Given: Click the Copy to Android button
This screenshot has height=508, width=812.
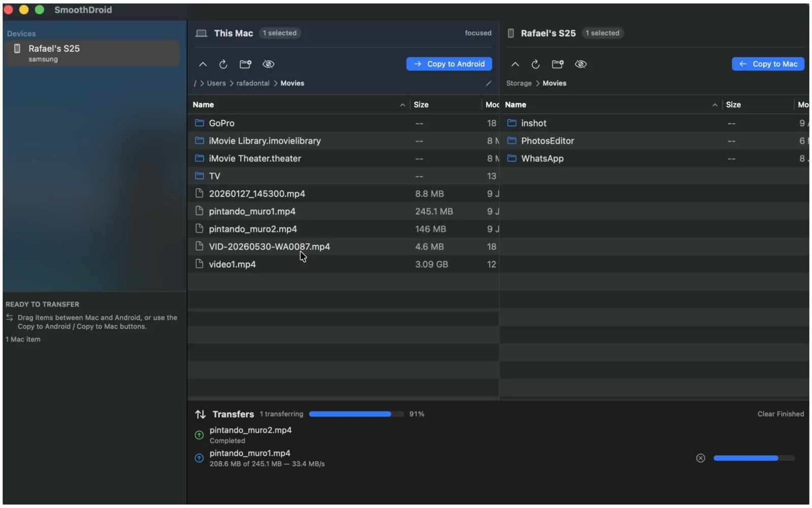Looking at the screenshot, I should pos(449,64).
